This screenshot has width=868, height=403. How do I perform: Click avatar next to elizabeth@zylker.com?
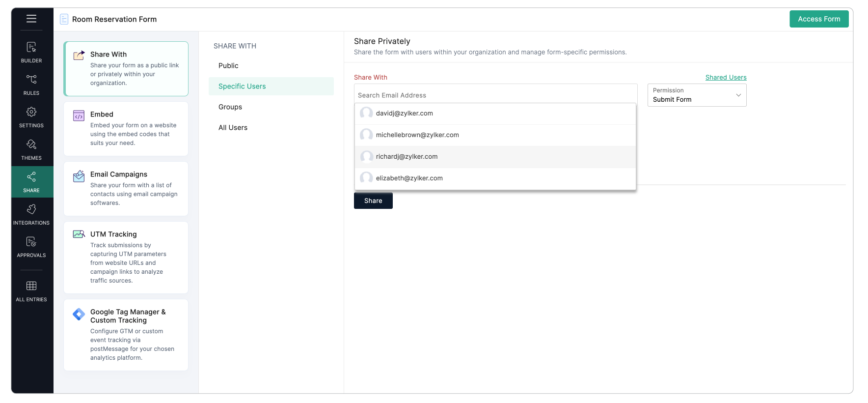point(366,178)
